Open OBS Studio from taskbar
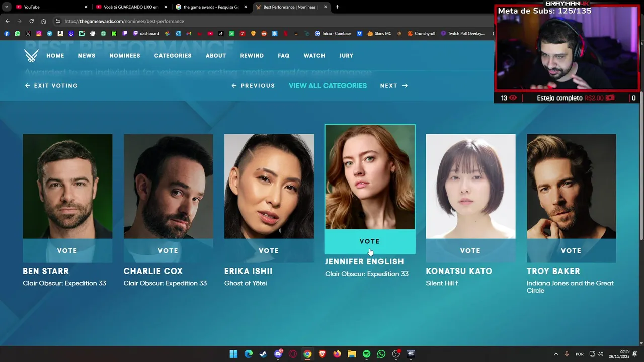The height and width of the screenshot is (362, 644). tap(396, 354)
